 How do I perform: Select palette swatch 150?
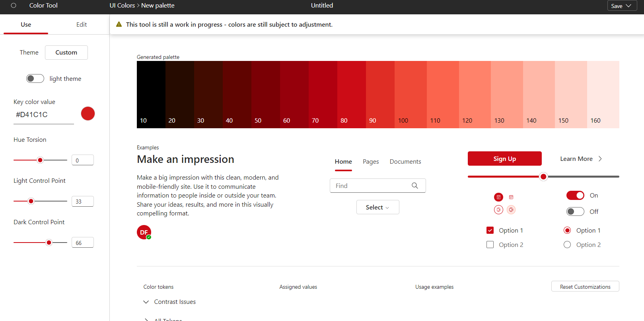pos(571,94)
